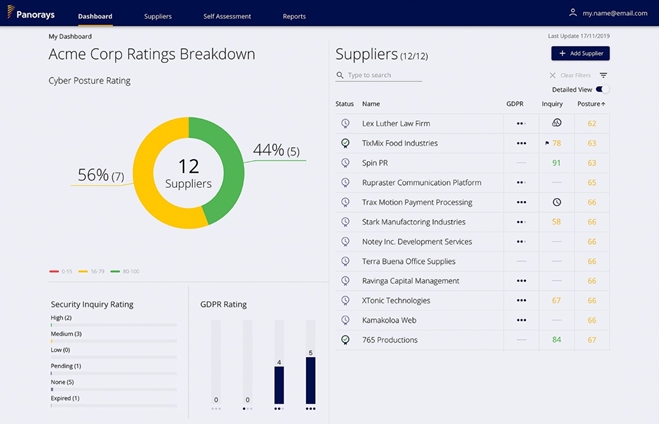Click inquiry clock icon for Trax Motion

coord(556,202)
